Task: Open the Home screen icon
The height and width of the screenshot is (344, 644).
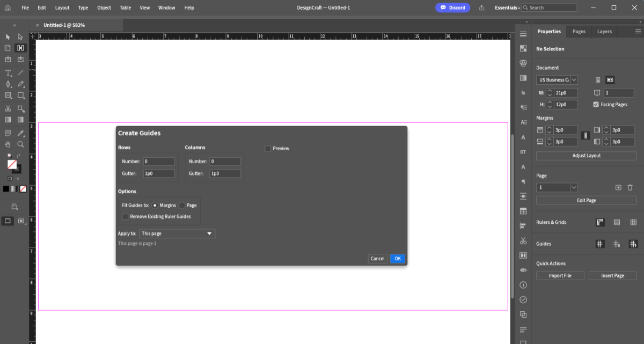Action: 8,8
